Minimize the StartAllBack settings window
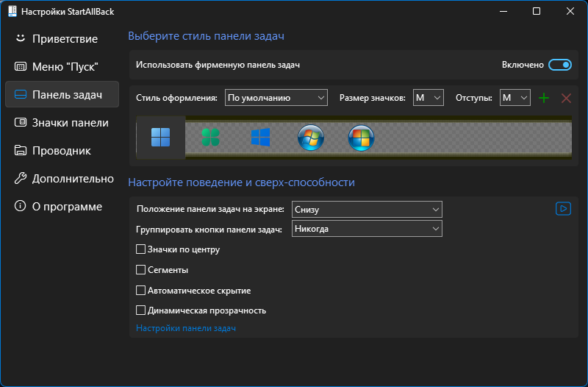 pos(503,11)
